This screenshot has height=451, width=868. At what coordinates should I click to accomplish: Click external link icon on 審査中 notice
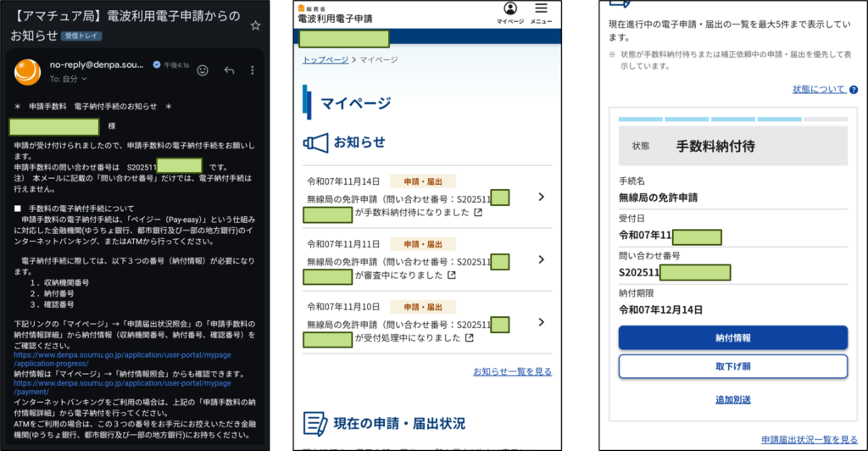point(451,276)
